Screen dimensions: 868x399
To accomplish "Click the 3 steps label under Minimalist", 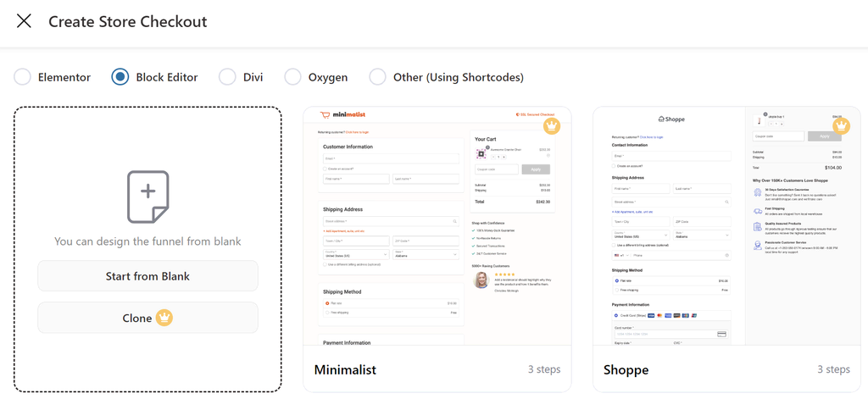I will pyautogui.click(x=544, y=369).
